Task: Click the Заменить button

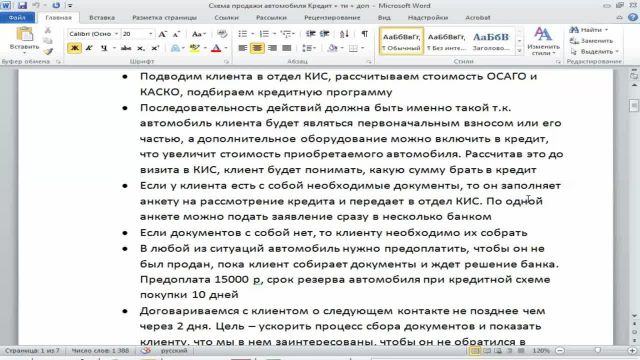Action: (591, 41)
